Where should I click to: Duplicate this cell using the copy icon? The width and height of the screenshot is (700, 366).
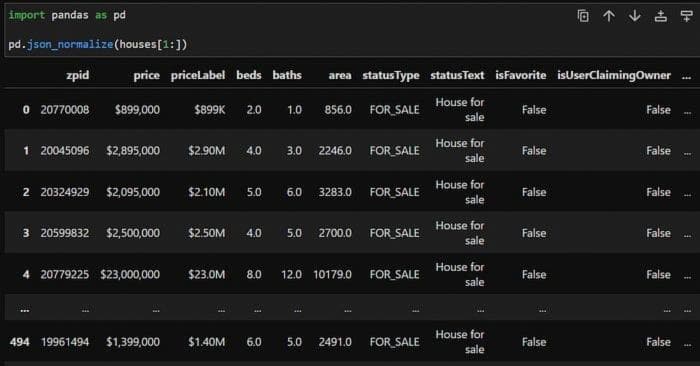pyautogui.click(x=583, y=16)
